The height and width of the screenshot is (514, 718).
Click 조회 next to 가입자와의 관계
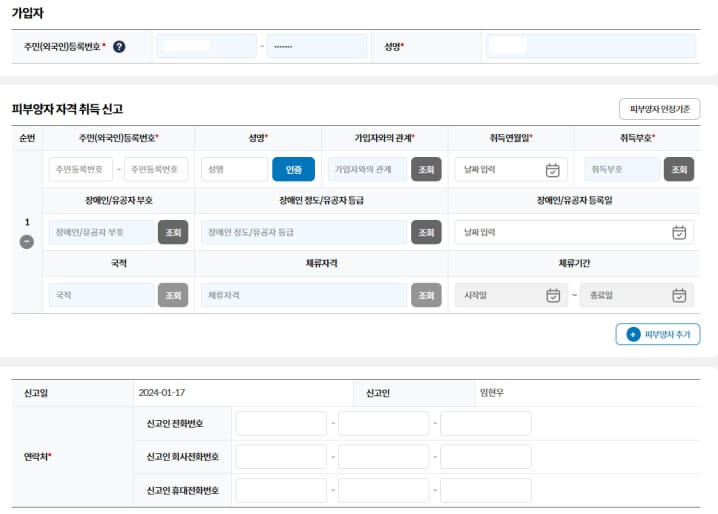(x=426, y=170)
